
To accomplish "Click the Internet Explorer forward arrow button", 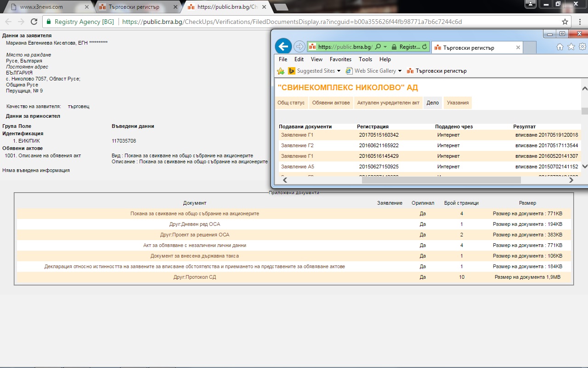I will 299,46.
